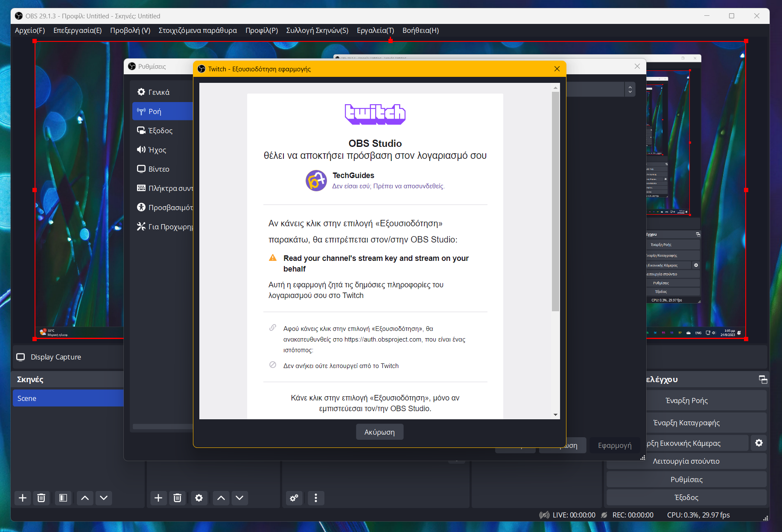The width and height of the screenshot is (782, 532).
Task: Open the Για Προχωρημένους advanced section
Action: click(x=163, y=227)
